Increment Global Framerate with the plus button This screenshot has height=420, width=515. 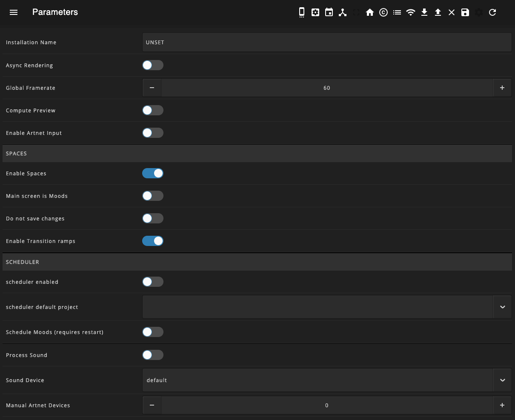[x=502, y=88]
